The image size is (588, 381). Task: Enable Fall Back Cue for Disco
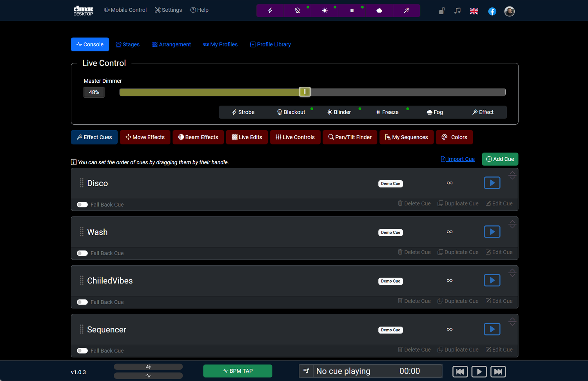tap(82, 205)
